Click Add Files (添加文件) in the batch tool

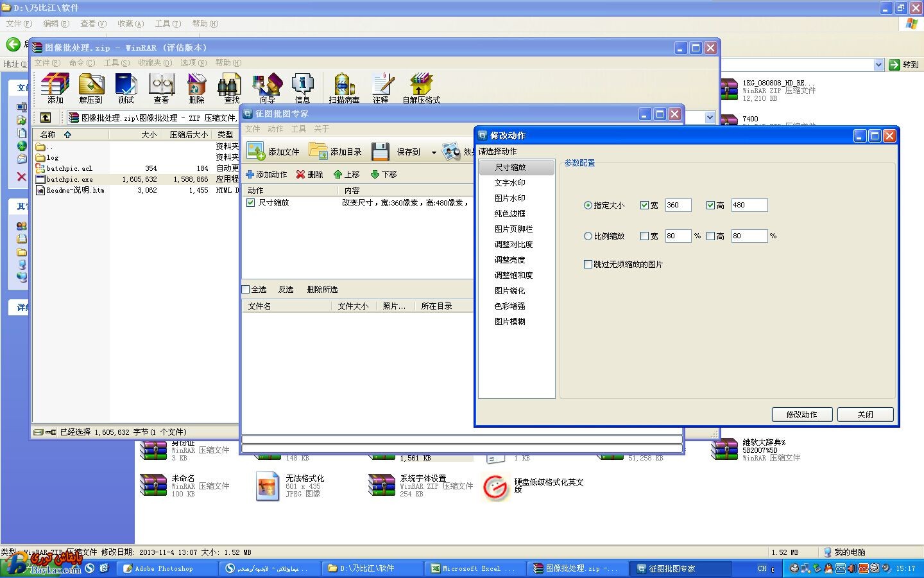(x=273, y=152)
